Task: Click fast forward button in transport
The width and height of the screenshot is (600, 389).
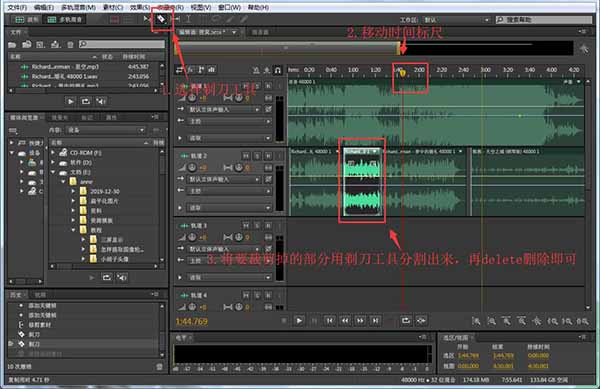Action: (x=360, y=321)
